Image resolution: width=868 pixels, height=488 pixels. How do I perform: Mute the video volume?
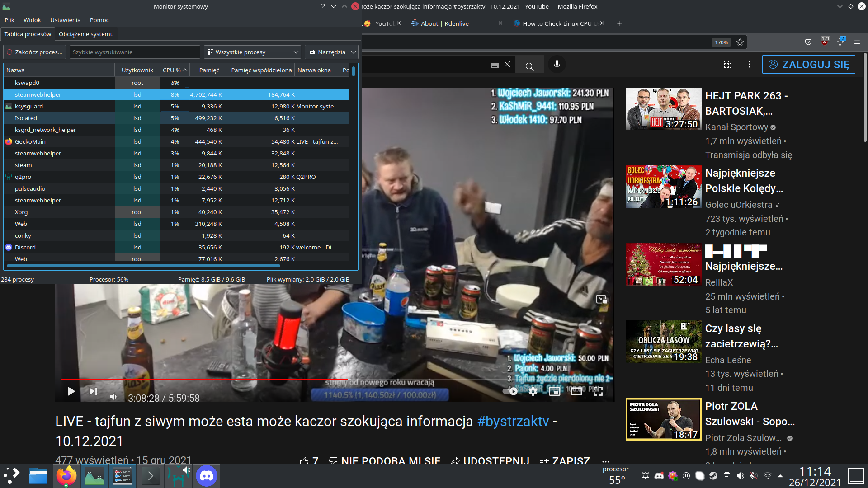pos(113,397)
